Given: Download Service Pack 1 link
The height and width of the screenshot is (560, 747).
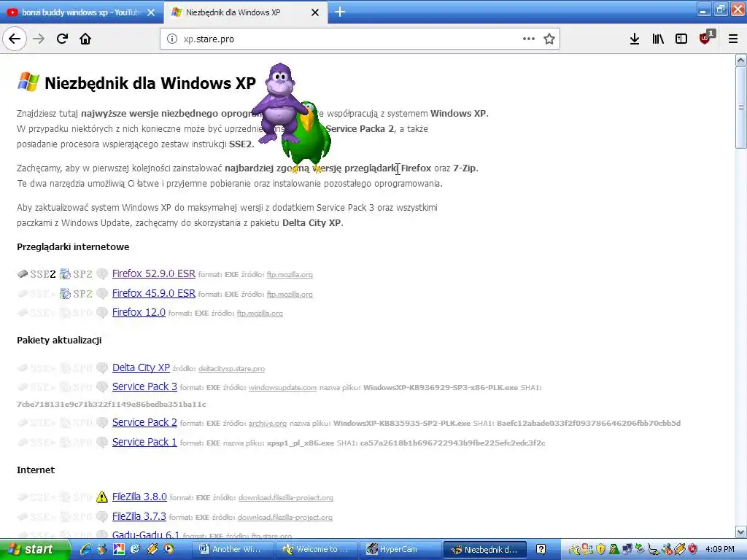Looking at the screenshot, I should click(x=144, y=442).
